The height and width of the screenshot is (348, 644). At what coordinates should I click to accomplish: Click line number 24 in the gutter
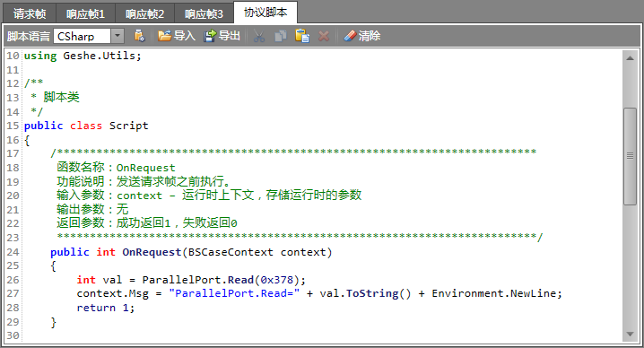13,252
